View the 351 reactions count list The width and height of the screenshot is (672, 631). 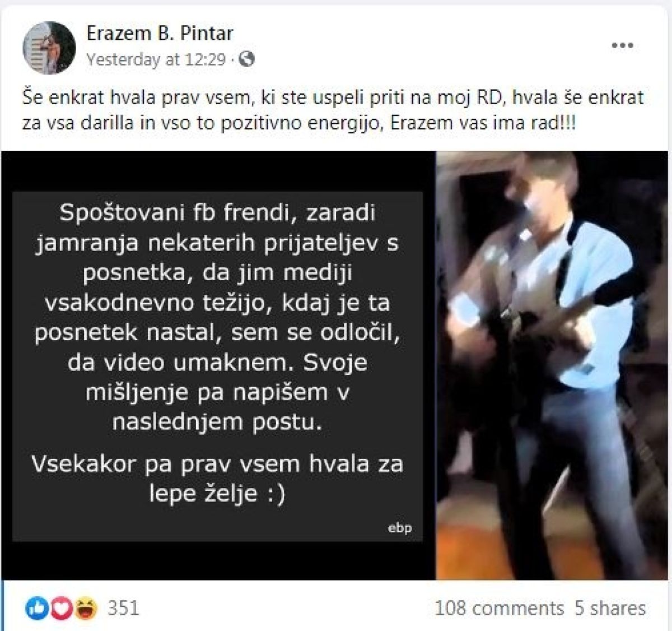point(123,607)
